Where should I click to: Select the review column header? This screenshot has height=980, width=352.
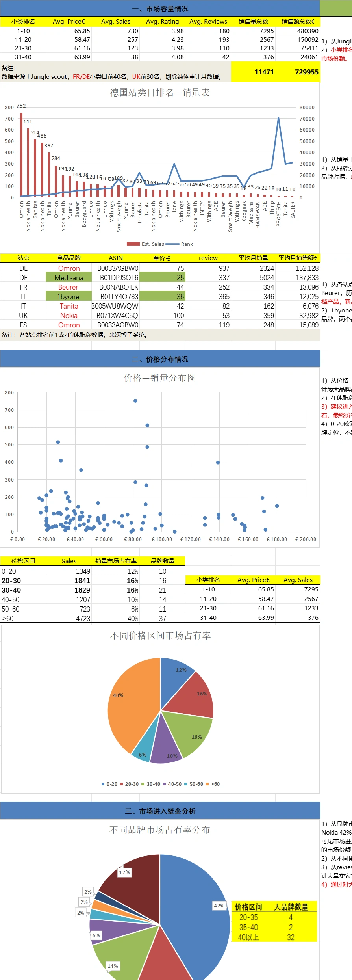click(x=208, y=258)
